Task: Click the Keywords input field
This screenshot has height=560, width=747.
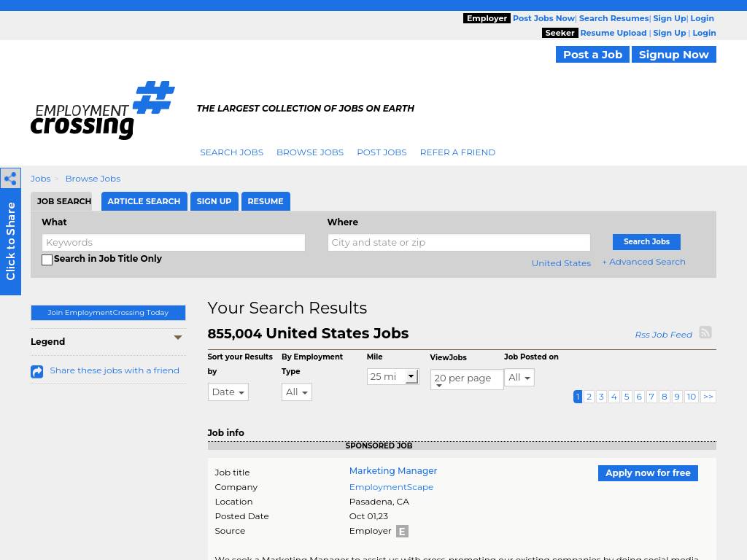Action: pos(173,242)
